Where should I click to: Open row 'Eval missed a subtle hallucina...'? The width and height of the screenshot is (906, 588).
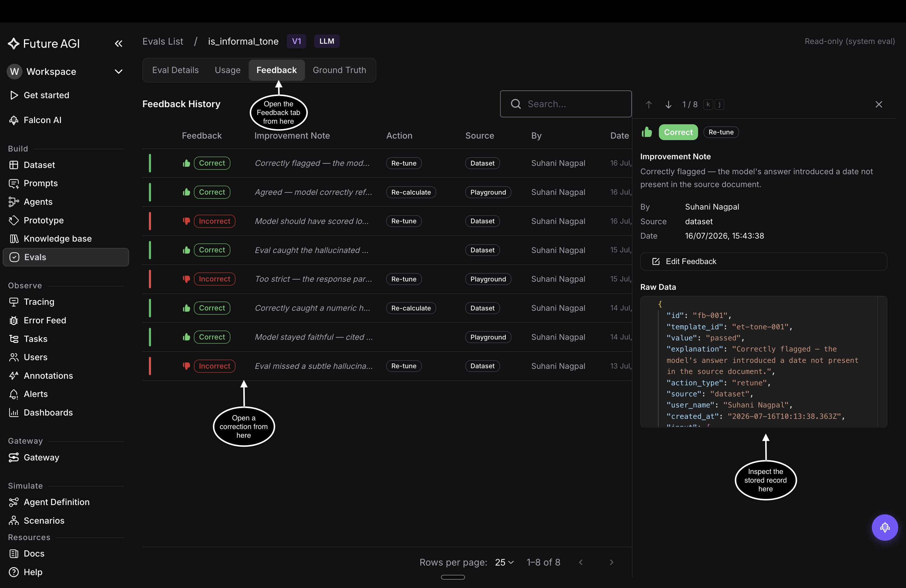click(x=387, y=366)
